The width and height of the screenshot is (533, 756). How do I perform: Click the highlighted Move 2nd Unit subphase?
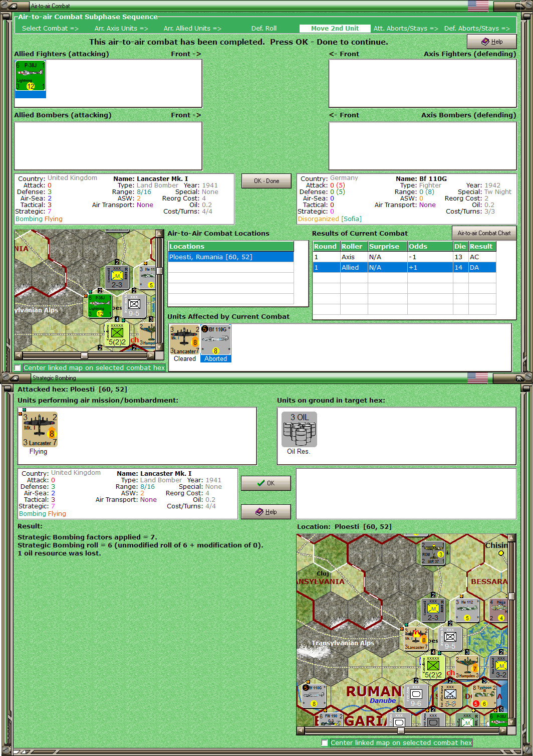click(x=335, y=29)
